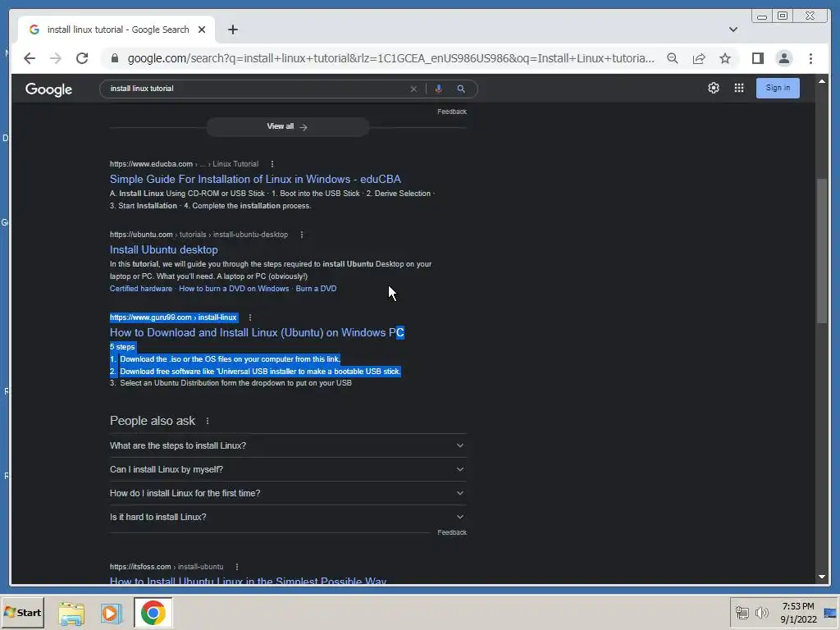Go to Google home via logo
Viewport: 840px width, 630px height.
click(48, 89)
